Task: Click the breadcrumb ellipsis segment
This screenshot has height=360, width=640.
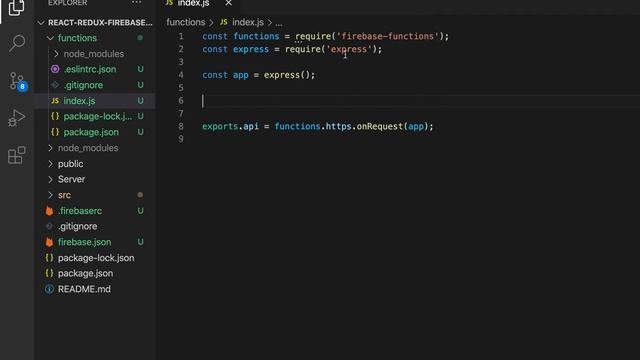Action: point(279,23)
